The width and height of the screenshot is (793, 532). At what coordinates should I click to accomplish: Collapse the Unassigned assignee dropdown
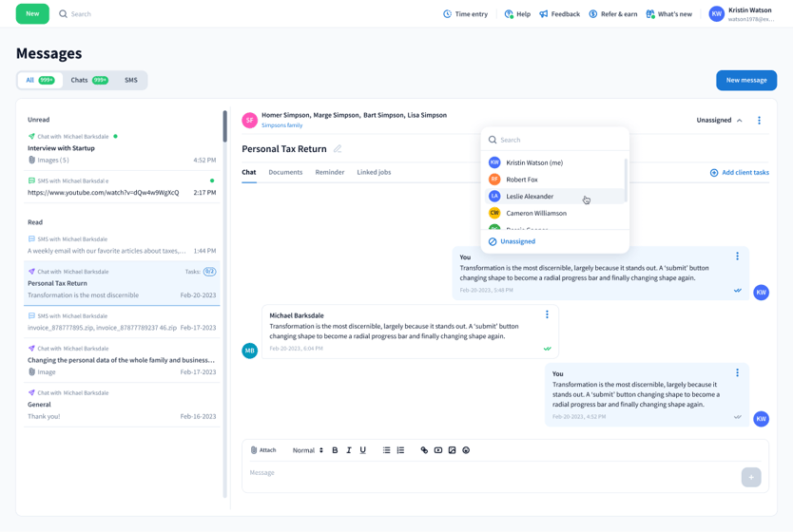[719, 121]
